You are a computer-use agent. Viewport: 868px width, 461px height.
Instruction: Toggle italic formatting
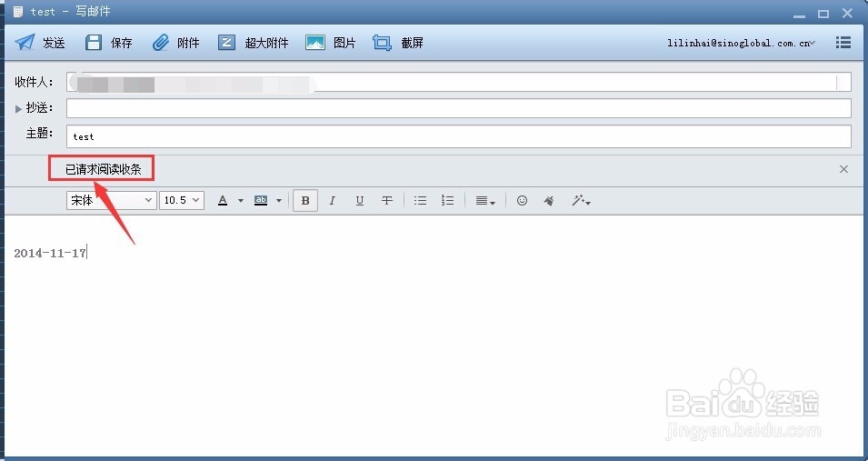click(332, 201)
